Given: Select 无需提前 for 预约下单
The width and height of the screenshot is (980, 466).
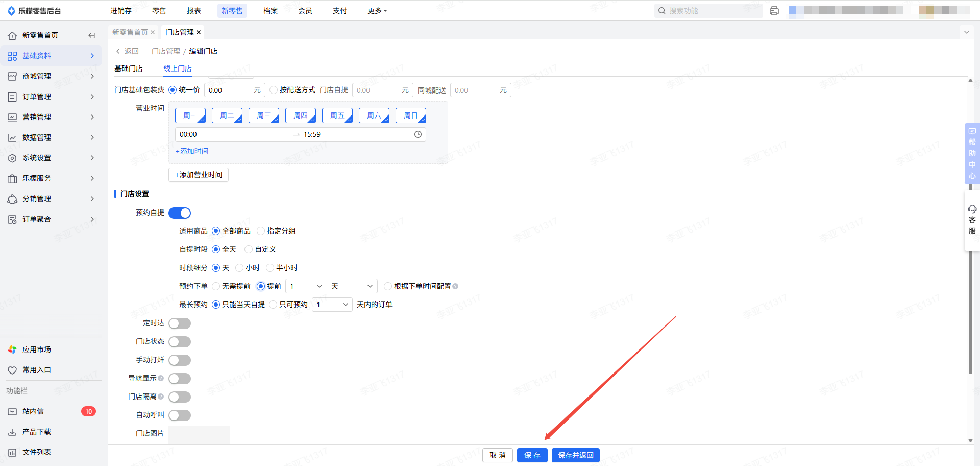Looking at the screenshot, I should click(216, 286).
